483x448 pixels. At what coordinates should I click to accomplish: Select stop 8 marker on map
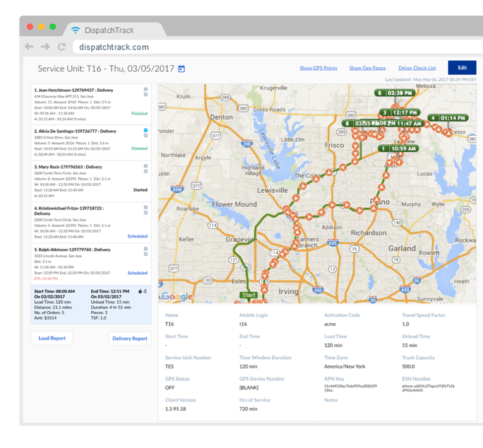(x=351, y=123)
